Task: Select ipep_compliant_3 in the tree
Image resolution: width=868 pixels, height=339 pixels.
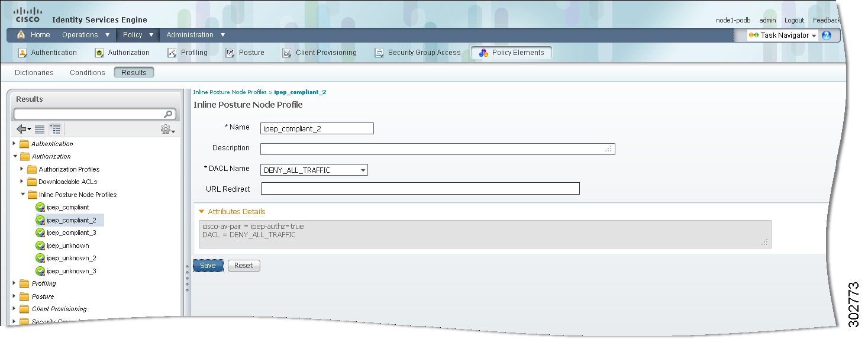Action: coord(71,233)
